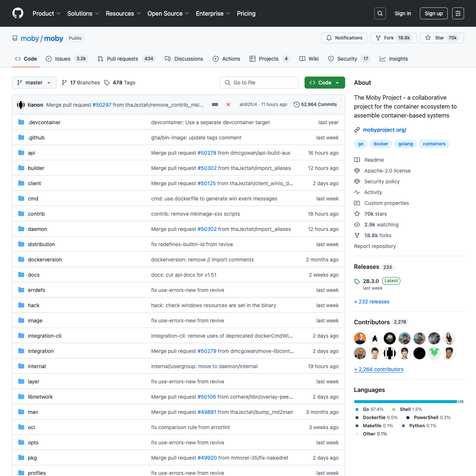Click the tag icon beside 28.3.0 release
The image size is (476, 476).
pyautogui.click(x=357, y=282)
